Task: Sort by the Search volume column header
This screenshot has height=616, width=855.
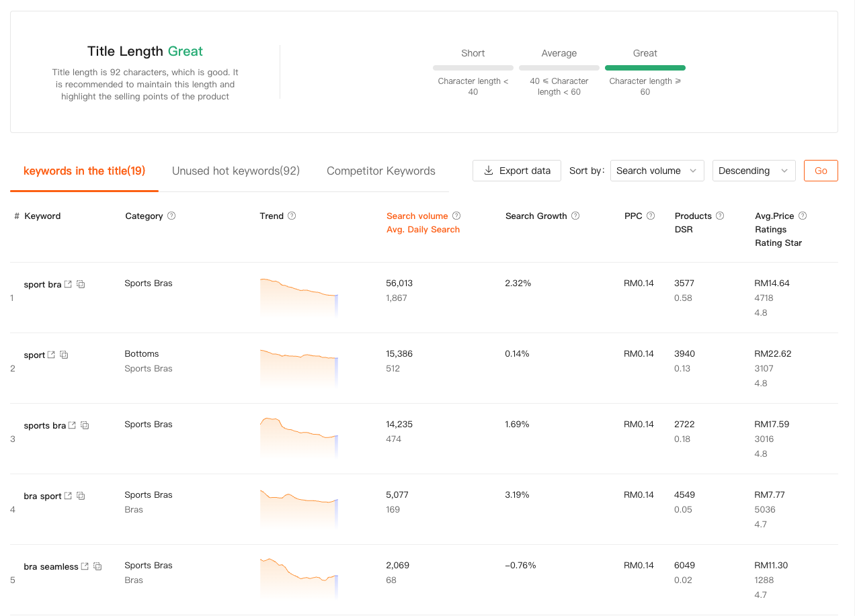Action: point(417,216)
